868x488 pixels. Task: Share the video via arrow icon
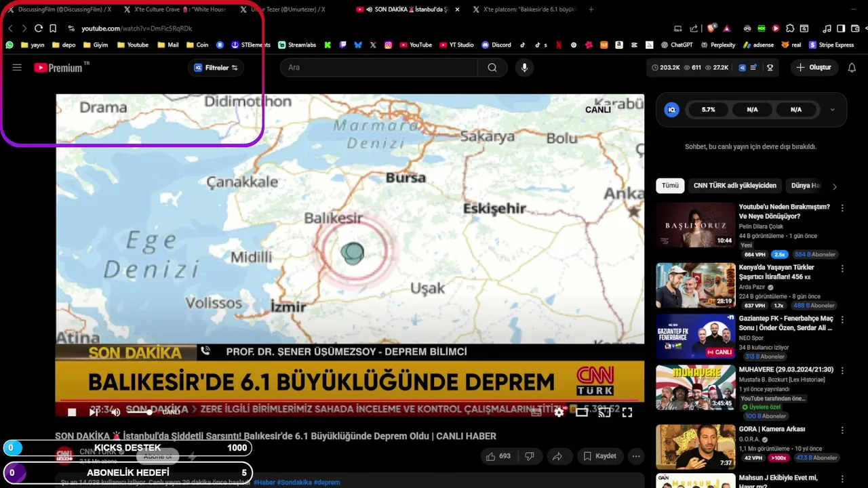pyautogui.click(x=557, y=456)
